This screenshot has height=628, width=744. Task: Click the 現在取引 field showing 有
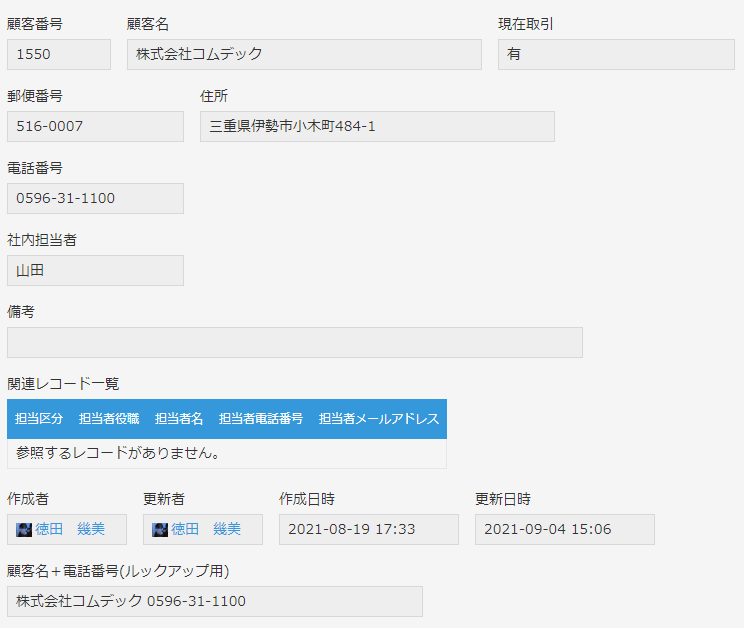click(616, 55)
